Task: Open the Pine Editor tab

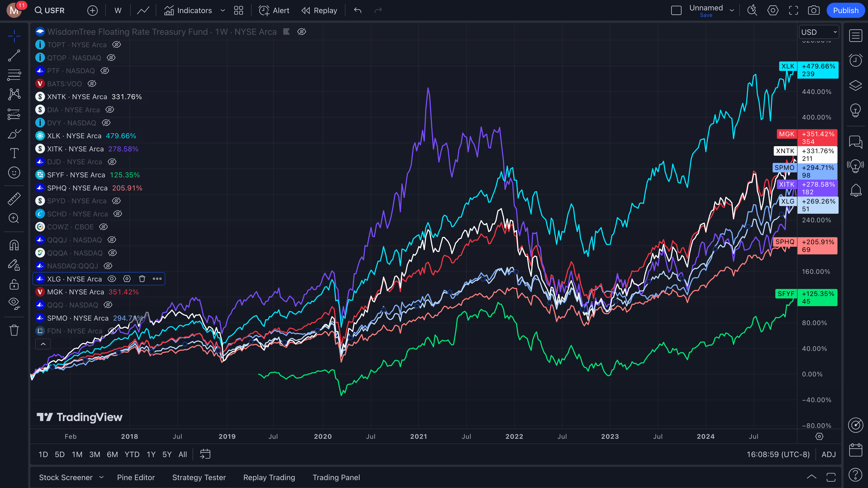Action: 136,477
